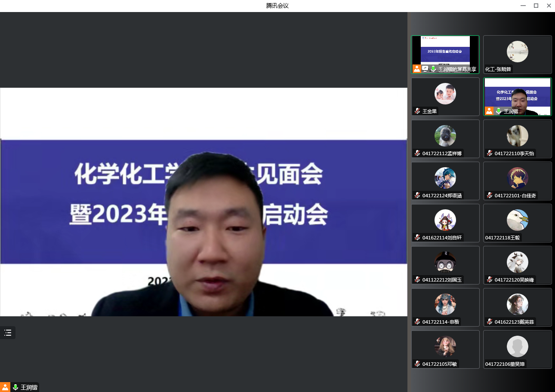Click muted mic icon next to 041722110李天怡
The height and width of the screenshot is (392, 555).
(x=489, y=153)
